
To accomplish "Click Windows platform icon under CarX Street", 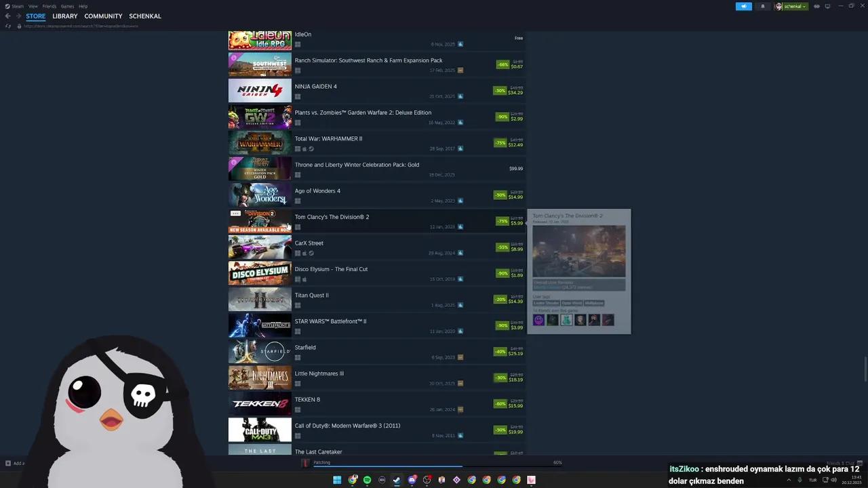I will (298, 253).
